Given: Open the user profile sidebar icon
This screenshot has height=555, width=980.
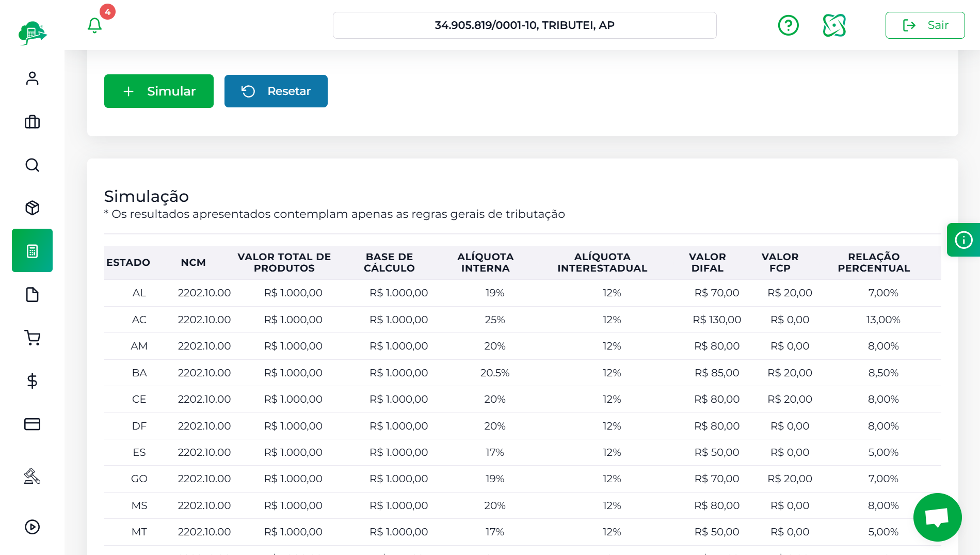Looking at the screenshot, I should (33, 78).
